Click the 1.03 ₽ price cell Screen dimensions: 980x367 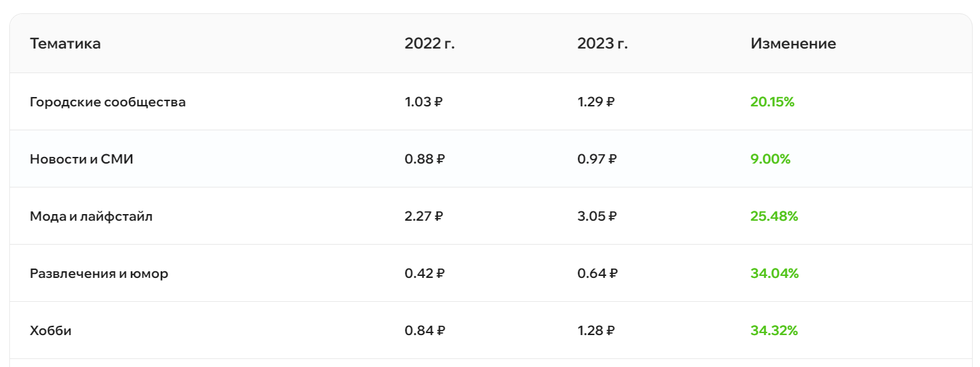click(x=424, y=102)
